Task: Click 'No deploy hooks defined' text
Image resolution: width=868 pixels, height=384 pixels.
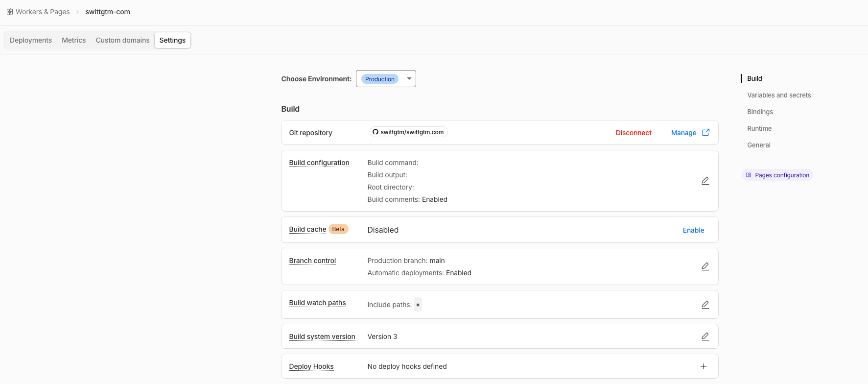Action: (x=407, y=366)
